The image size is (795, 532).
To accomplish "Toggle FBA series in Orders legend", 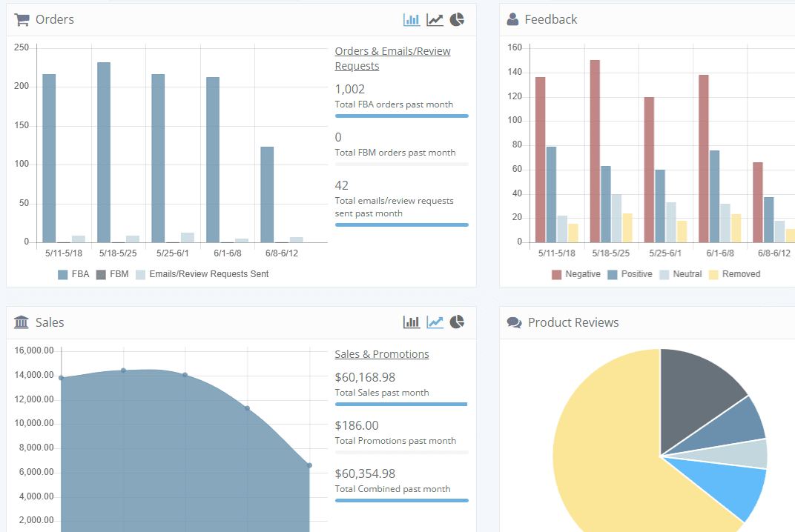I will [x=73, y=274].
